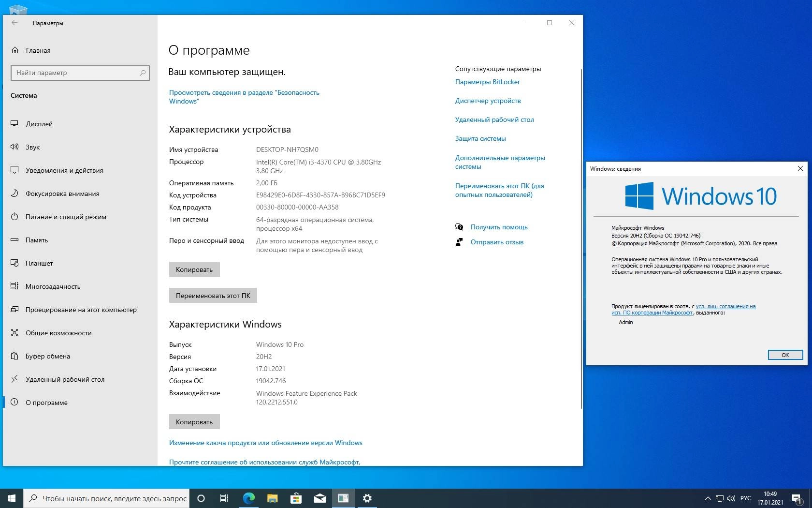Image resolution: width=812 pixels, height=508 pixels.
Task: Open Защита системы link
Action: pyautogui.click(x=480, y=138)
